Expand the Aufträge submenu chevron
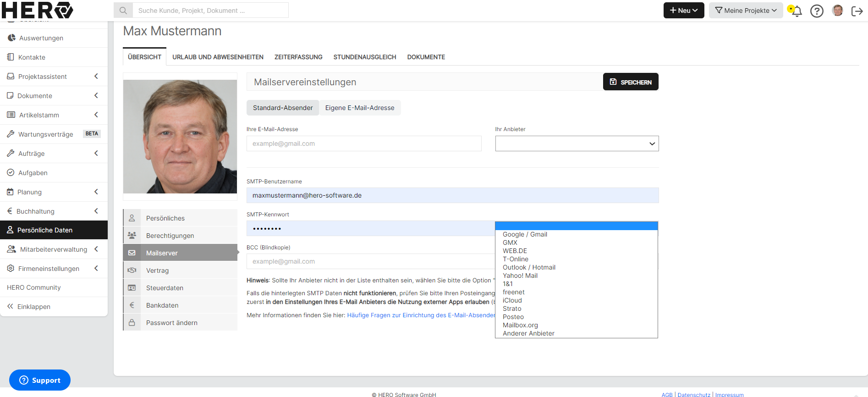 point(96,153)
